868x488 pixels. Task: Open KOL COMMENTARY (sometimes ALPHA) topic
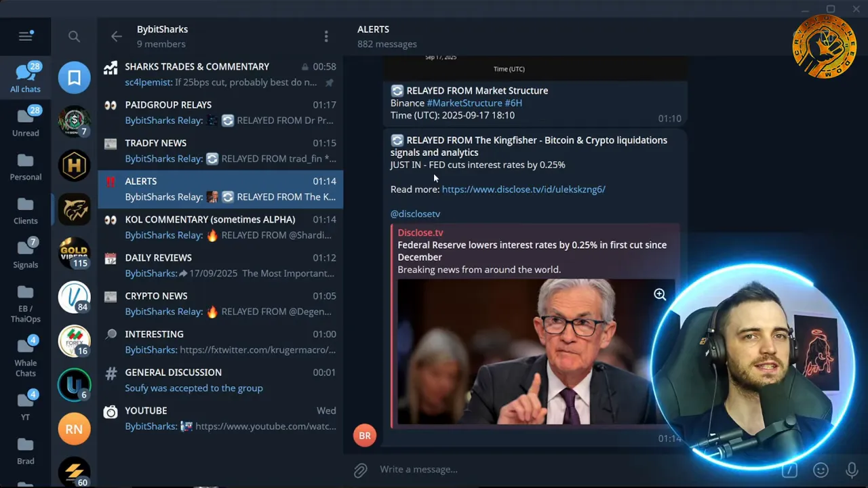[x=220, y=227]
